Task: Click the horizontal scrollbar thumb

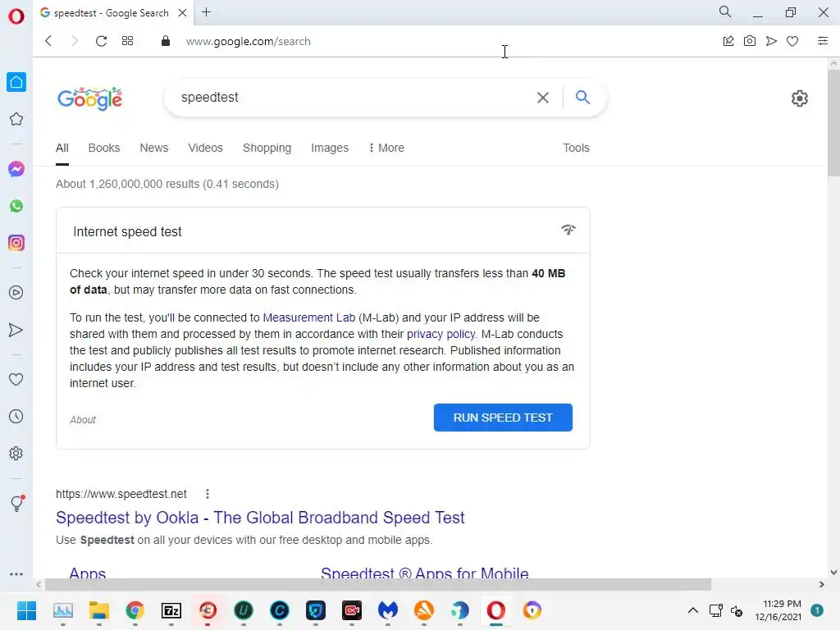Action: click(x=377, y=584)
